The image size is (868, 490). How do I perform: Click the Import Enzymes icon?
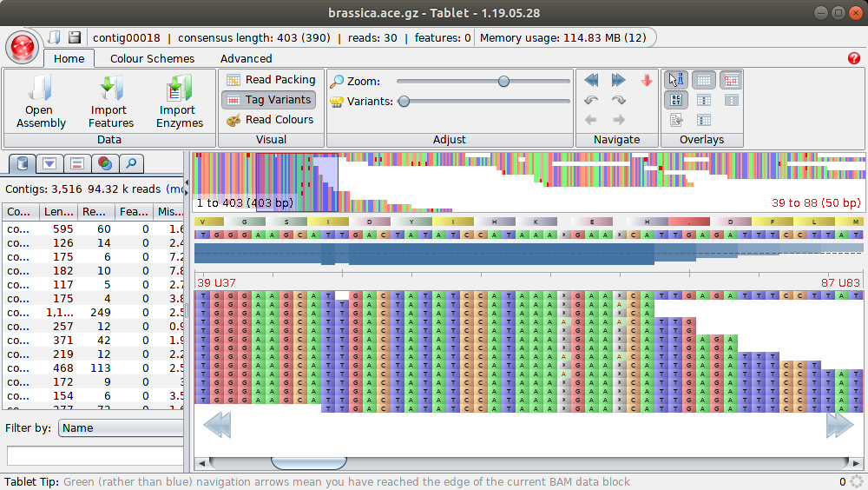tap(180, 89)
